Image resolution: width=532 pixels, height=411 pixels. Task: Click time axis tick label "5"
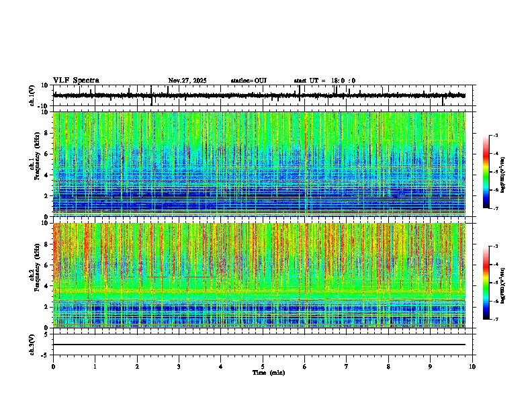(263, 367)
